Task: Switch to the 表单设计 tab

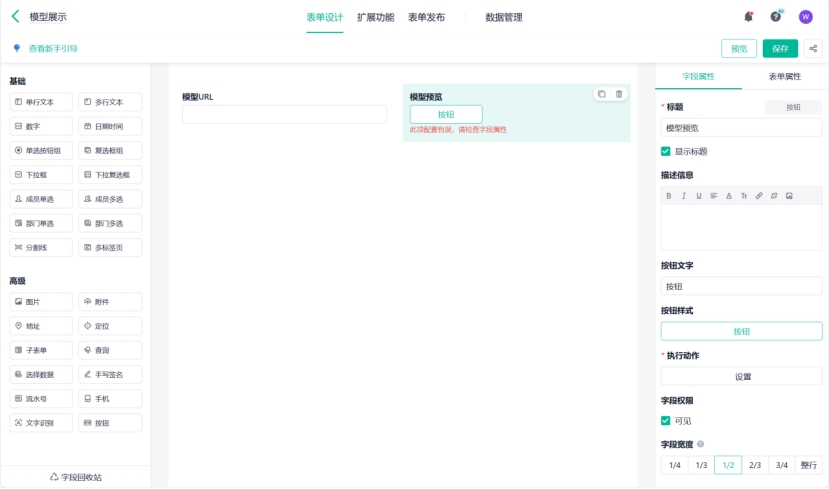Action: [x=325, y=17]
